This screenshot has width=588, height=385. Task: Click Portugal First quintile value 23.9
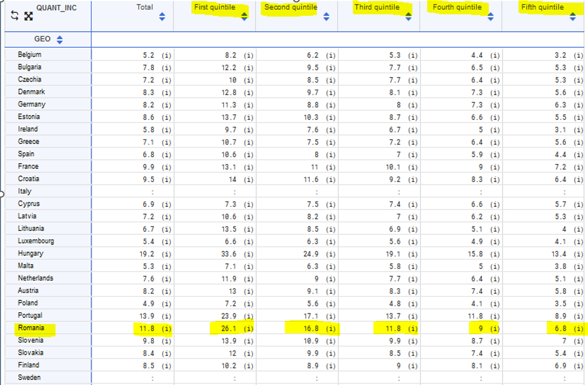229,316
